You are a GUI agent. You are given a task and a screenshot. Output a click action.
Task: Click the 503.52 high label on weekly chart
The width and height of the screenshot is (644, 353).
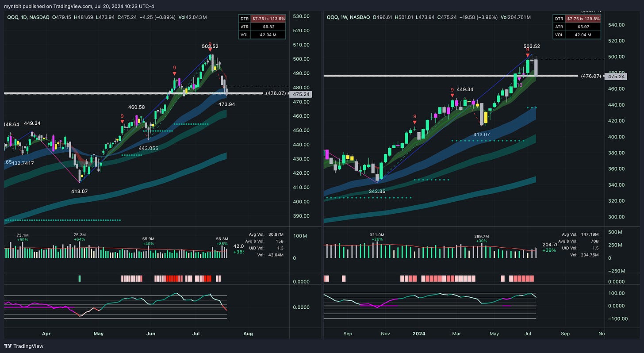(531, 46)
